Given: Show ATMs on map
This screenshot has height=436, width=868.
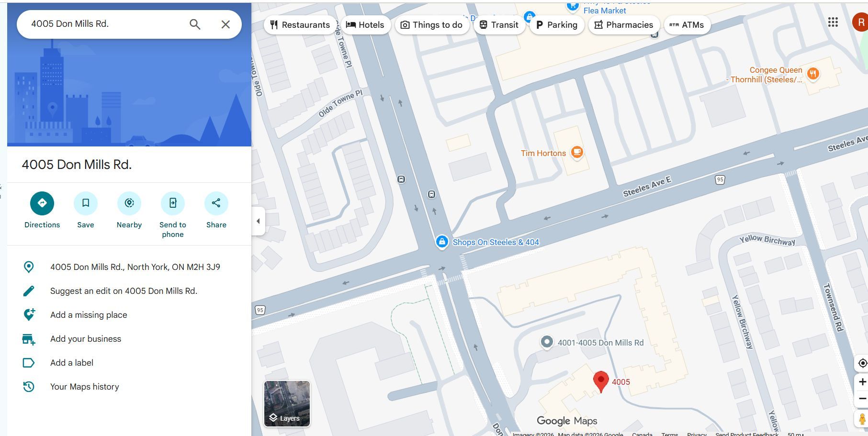Looking at the screenshot, I should 687,25.
